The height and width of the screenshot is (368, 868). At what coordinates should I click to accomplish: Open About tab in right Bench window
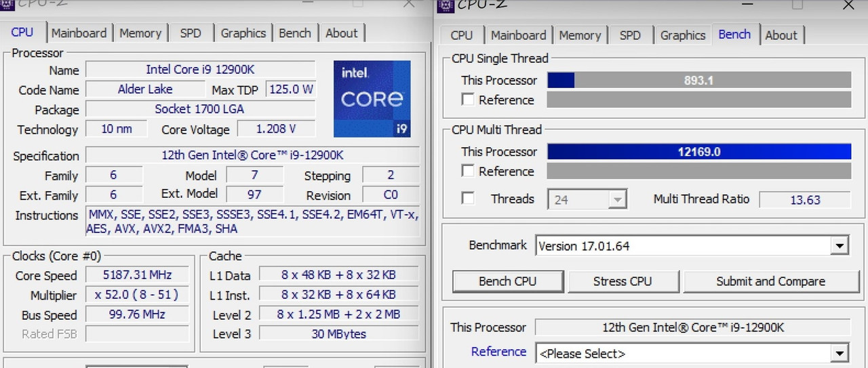[781, 35]
